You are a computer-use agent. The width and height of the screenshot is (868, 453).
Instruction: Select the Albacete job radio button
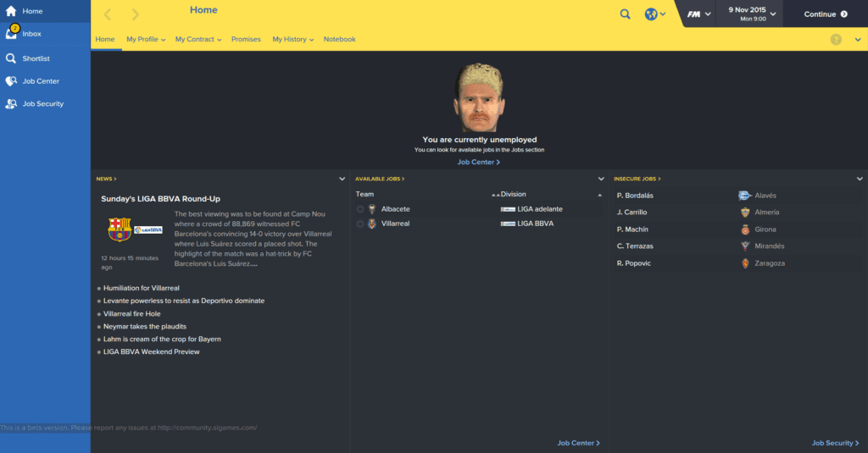tap(360, 209)
